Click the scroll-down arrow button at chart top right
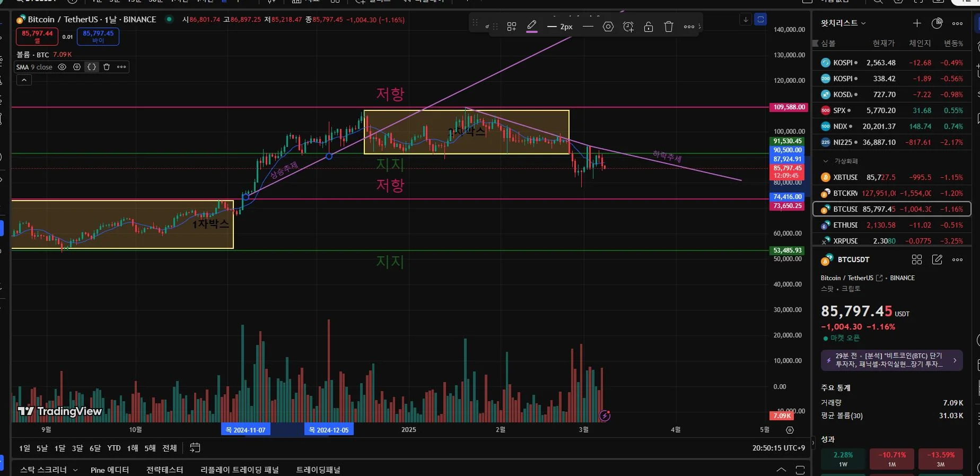This screenshot has width=980, height=476. click(746, 20)
